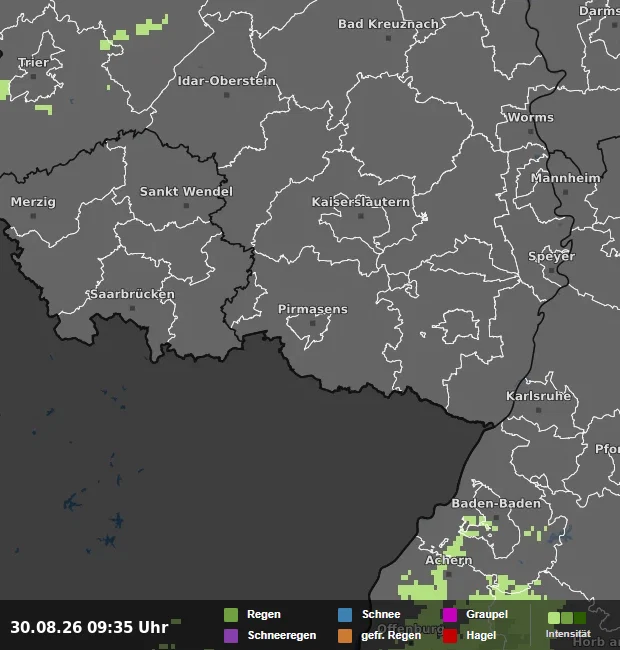
Task: Click the Bad Kreuznach map label
Action: coord(388,24)
